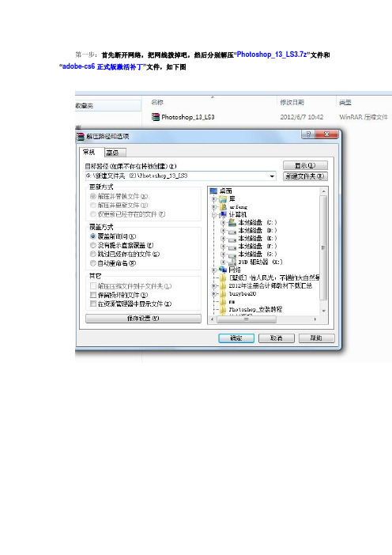Click the 类型 column header
The image size is (392, 555).
coord(345,102)
